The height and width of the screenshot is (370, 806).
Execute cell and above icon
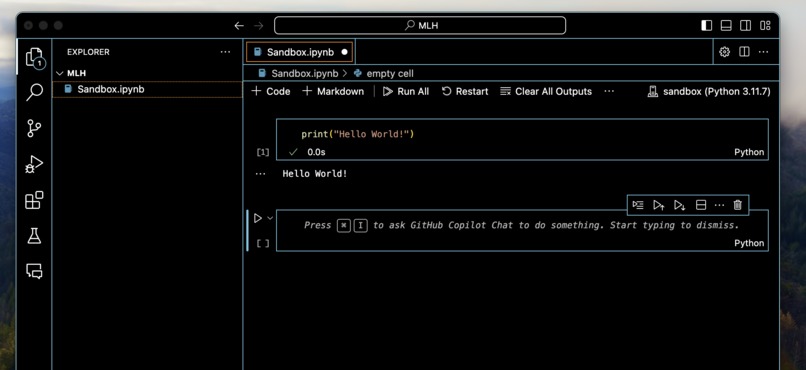pos(658,205)
